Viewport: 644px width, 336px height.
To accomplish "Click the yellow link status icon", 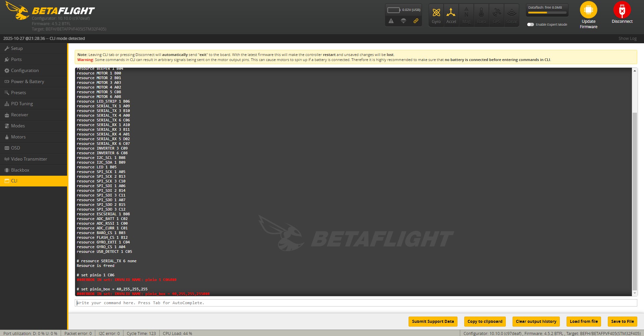I will (416, 21).
